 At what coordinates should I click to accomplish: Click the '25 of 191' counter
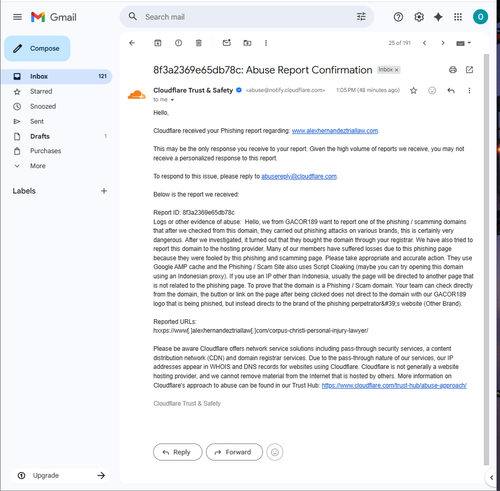click(399, 43)
